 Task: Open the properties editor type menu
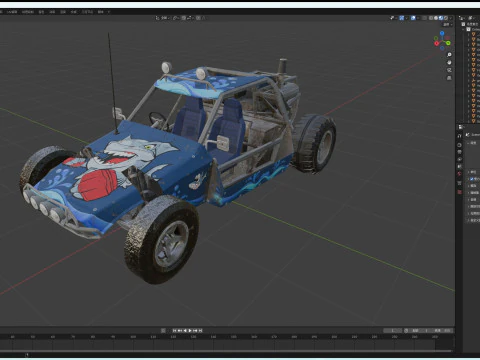(x=461, y=127)
